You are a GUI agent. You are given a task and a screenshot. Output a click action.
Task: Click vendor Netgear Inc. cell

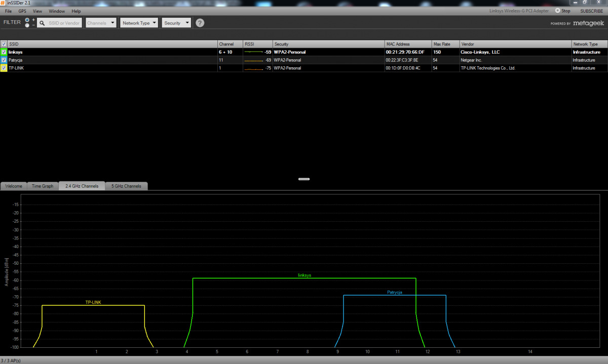point(515,60)
